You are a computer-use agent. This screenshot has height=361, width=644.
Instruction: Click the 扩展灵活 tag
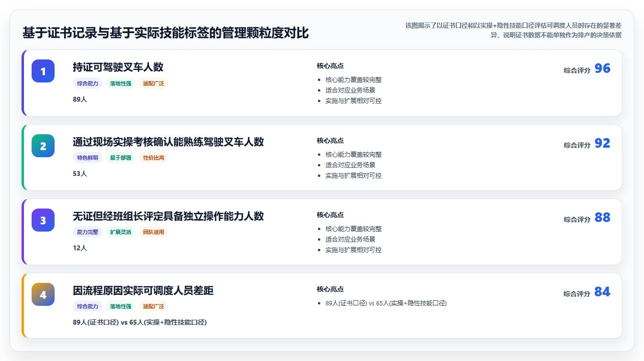pos(121,232)
